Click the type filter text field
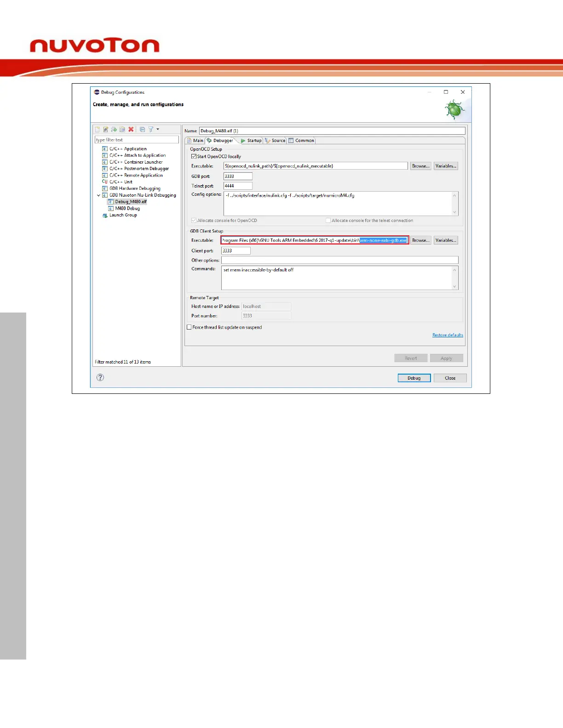This screenshot has width=563, height=728. click(x=137, y=140)
